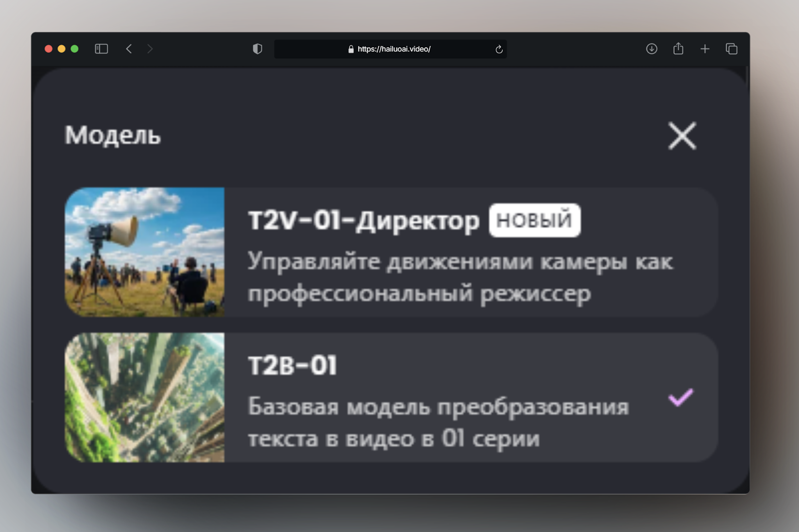Maximize Safari with the green button

tap(74, 49)
